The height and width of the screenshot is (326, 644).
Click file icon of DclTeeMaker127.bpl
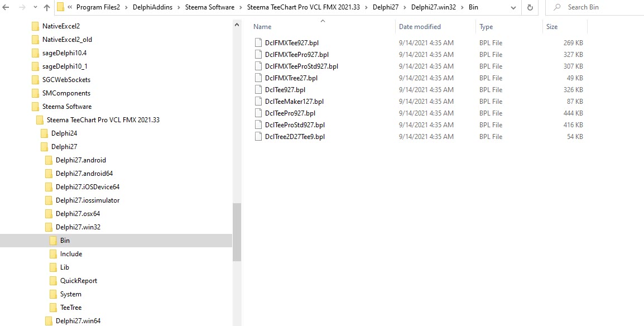click(258, 102)
